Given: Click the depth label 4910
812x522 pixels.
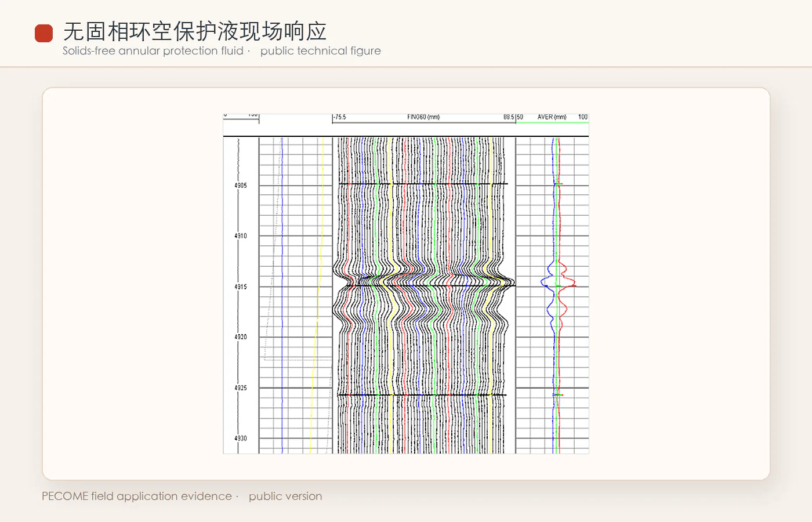Looking at the screenshot, I should click(241, 236).
